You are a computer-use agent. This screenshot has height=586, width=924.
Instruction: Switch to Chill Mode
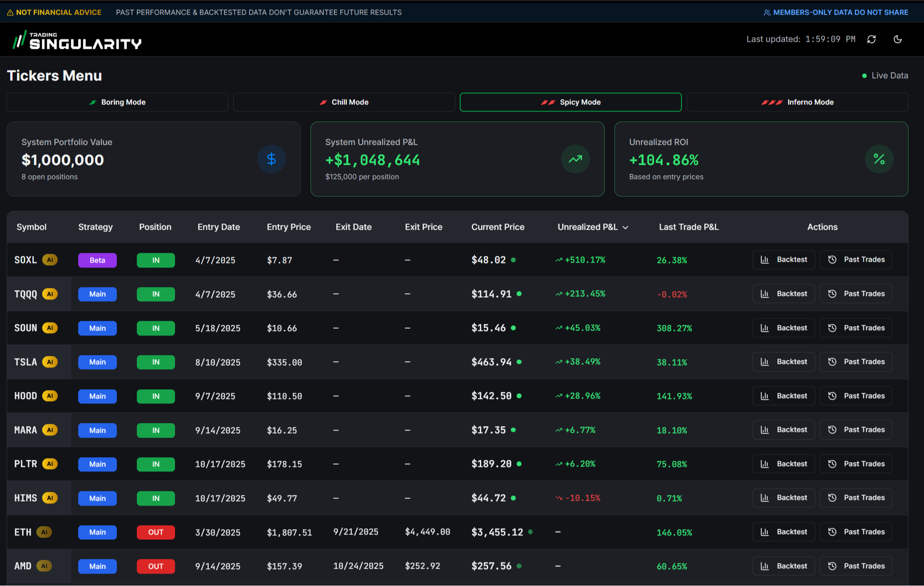tap(344, 102)
